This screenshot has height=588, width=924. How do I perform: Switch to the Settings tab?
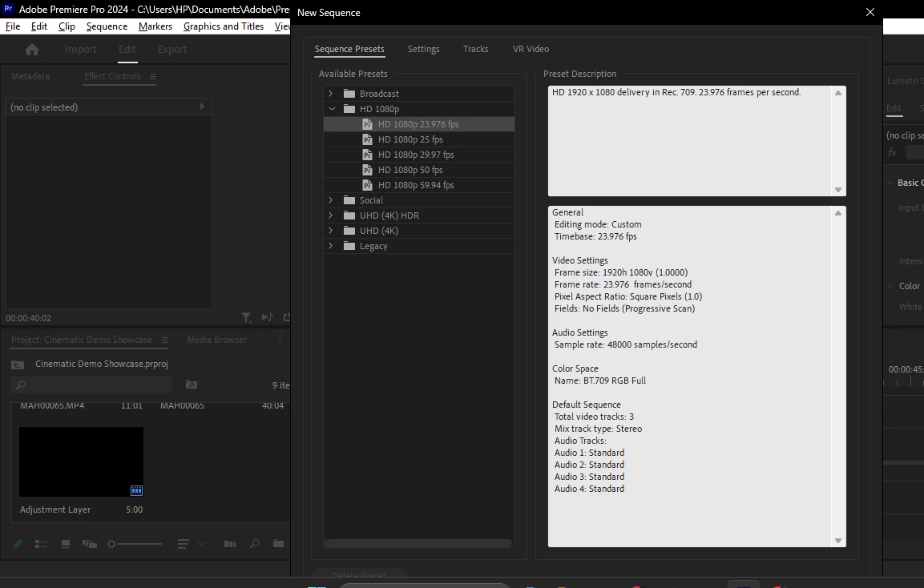424,49
